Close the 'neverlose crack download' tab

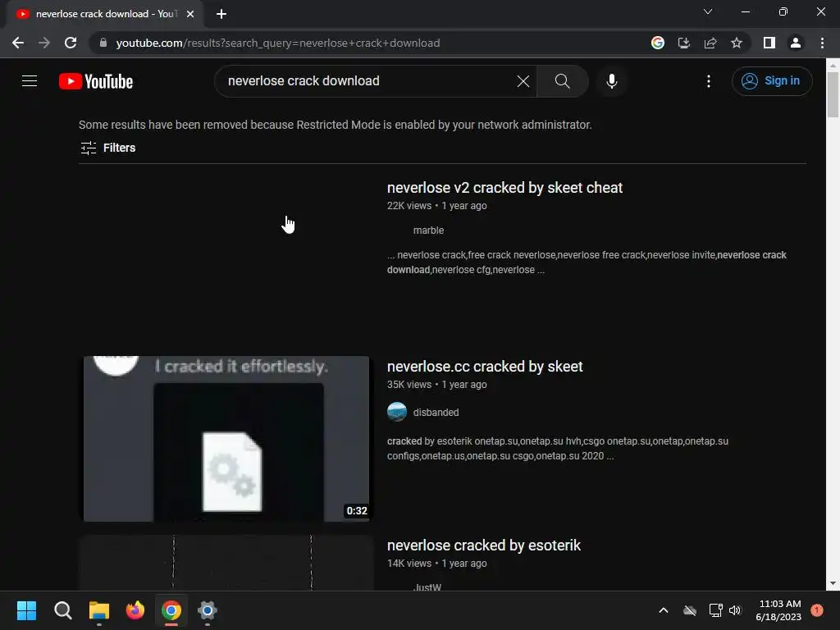pyautogui.click(x=190, y=14)
